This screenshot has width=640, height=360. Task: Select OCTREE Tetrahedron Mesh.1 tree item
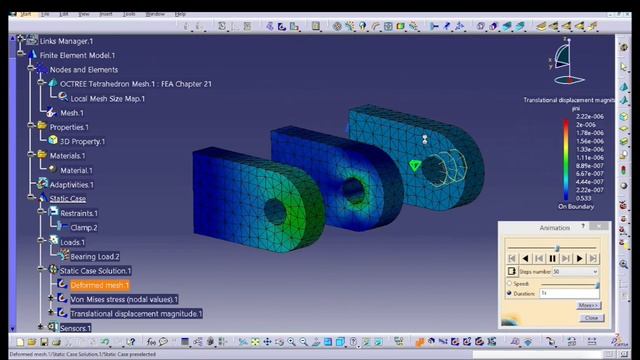click(x=136, y=84)
